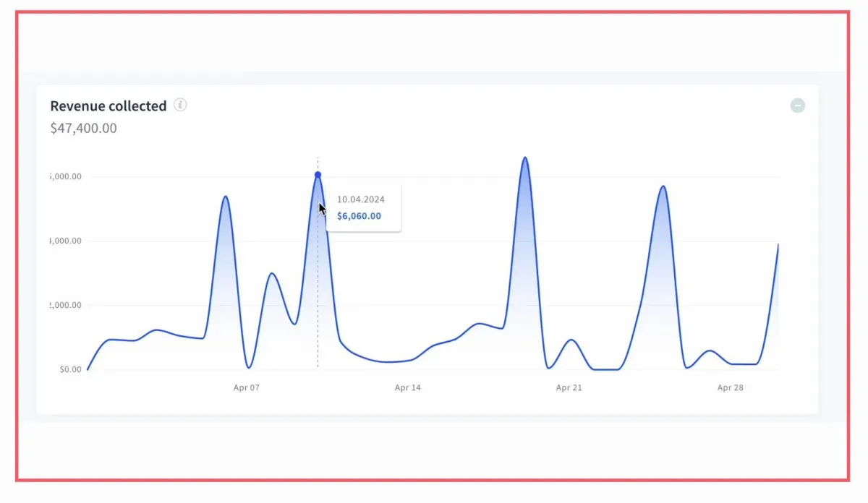Click the 10.04.2024 tooltip date

coord(360,199)
